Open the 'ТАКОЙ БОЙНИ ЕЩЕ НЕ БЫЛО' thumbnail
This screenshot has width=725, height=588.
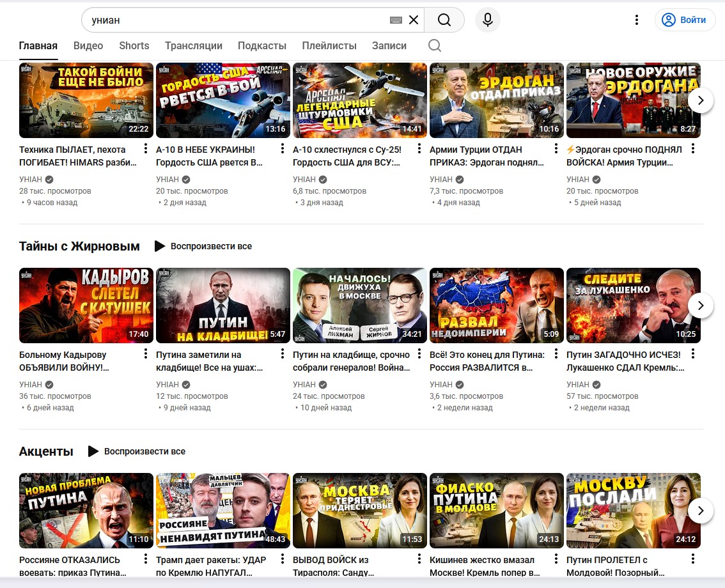click(x=86, y=100)
